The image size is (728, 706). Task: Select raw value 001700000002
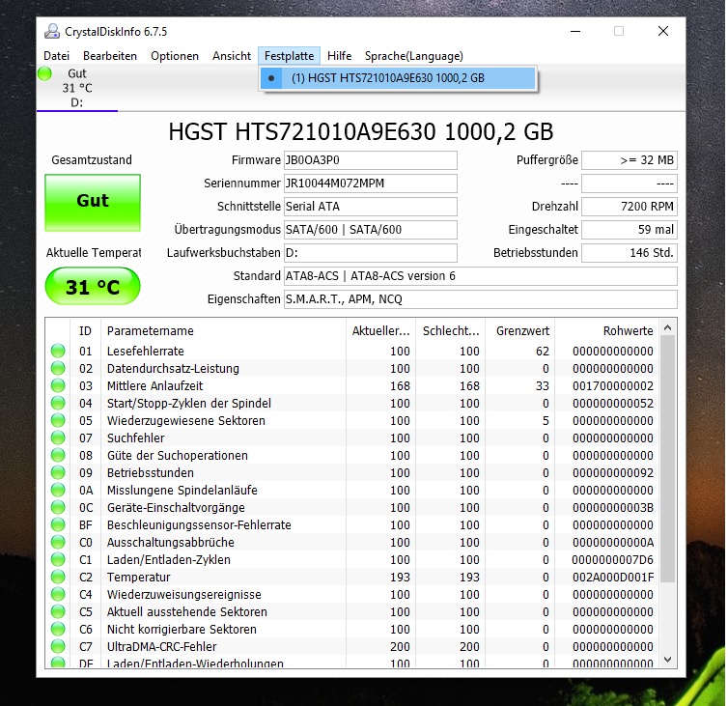[x=613, y=386]
